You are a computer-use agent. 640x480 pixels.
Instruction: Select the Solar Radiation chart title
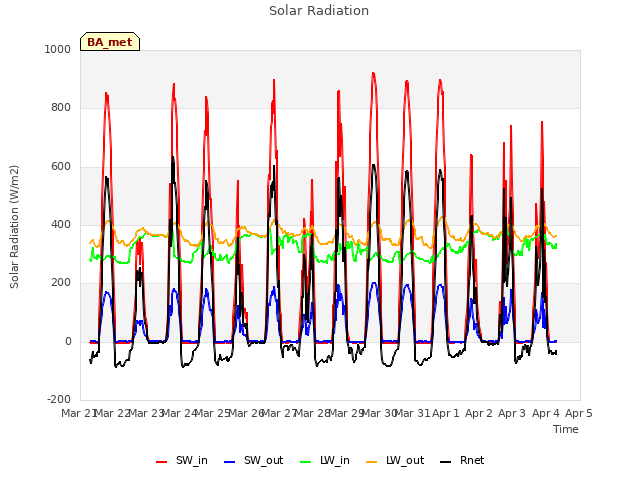point(319,11)
